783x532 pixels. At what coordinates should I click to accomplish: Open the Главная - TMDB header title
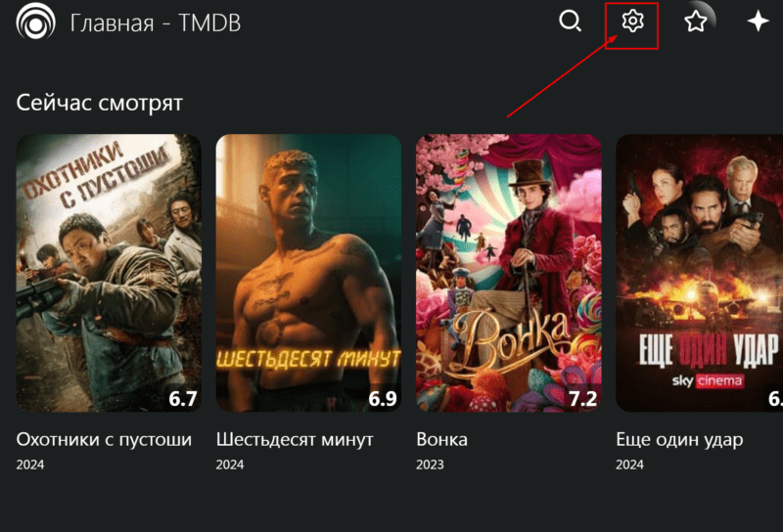(156, 22)
